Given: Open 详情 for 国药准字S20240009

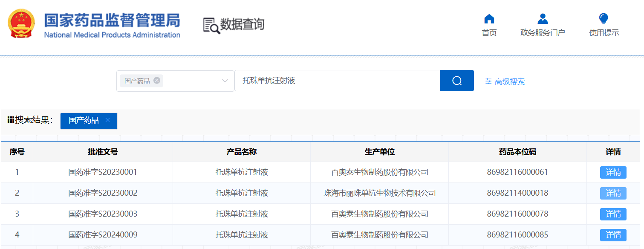Looking at the screenshot, I should point(613,235).
